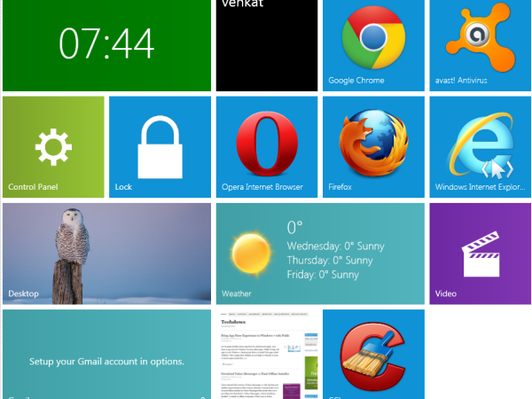Launch CCleaner from the red C tile
Viewport: 532px width, 399px height.
[x=372, y=355]
